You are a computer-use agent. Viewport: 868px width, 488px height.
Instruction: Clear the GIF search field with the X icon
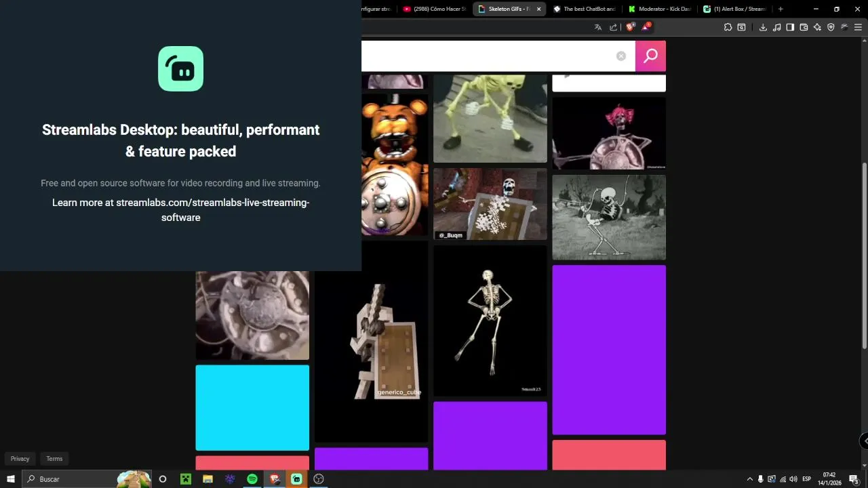pyautogui.click(x=621, y=56)
